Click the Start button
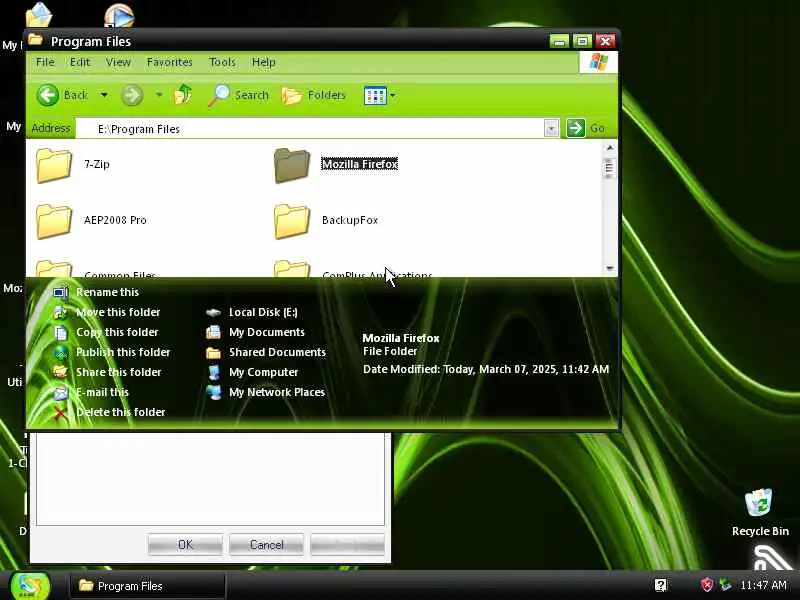Viewport: 800px width, 600px height. click(x=30, y=585)
